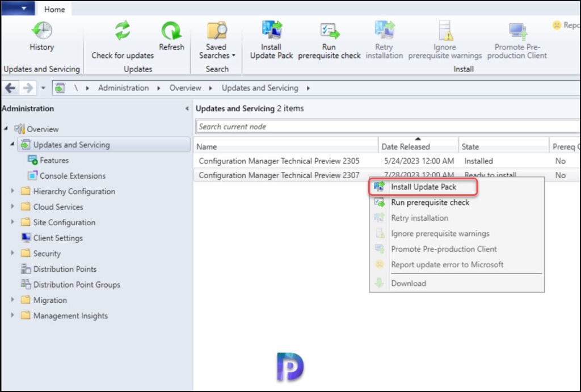Expand the Hierarchy Configuration node

pos(12,191)
